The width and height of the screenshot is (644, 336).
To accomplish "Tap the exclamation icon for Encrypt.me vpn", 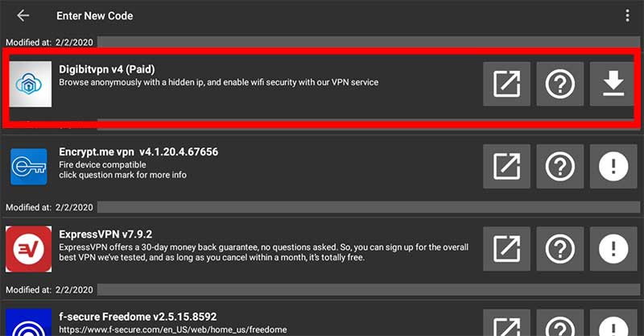I will [613, 166].
